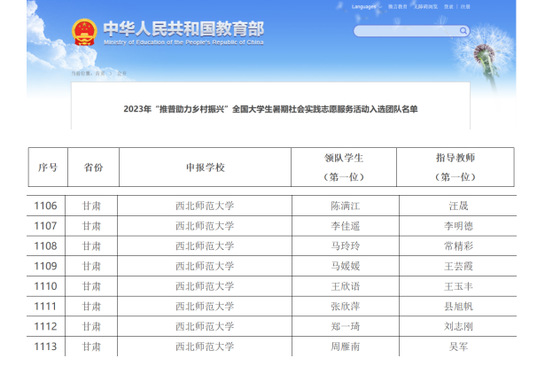The image size is (553, 366).
Task: Click the 首页 breadcrumb link
Action: [100, 73]
